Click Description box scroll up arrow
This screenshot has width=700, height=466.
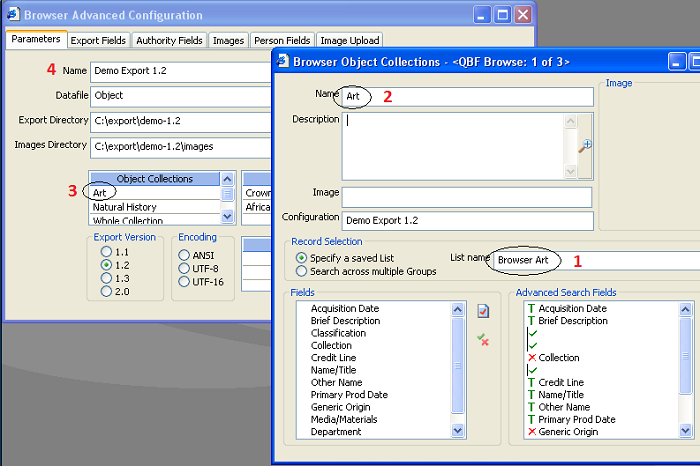(x=571, y=121)
